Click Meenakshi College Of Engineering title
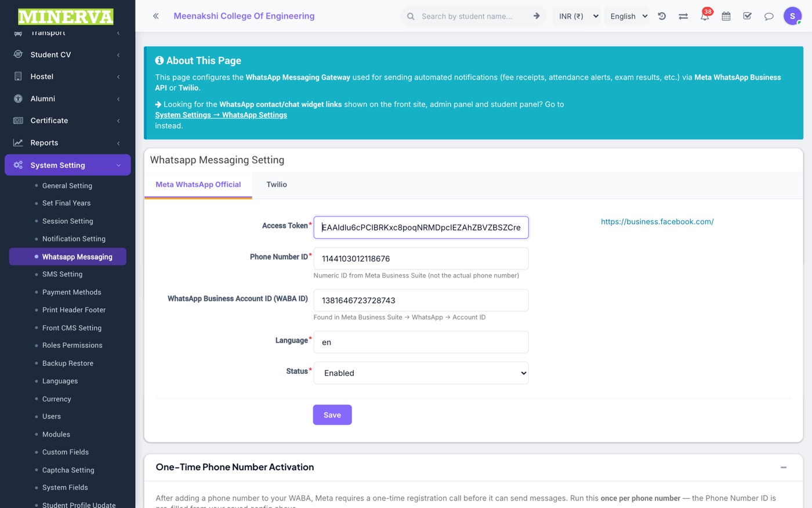 pyautogui.click(x=244, y=16)
